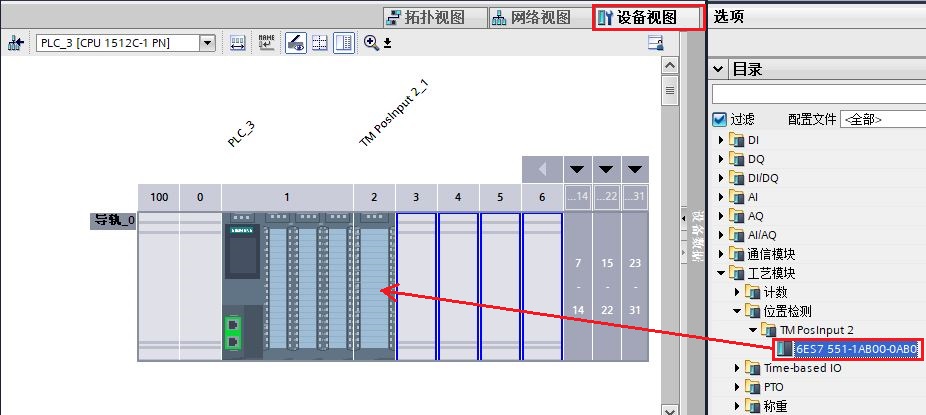Toggle the 过滤 filter checkbox
Viewport: 926px width, 415px height.
click(719, 119)
